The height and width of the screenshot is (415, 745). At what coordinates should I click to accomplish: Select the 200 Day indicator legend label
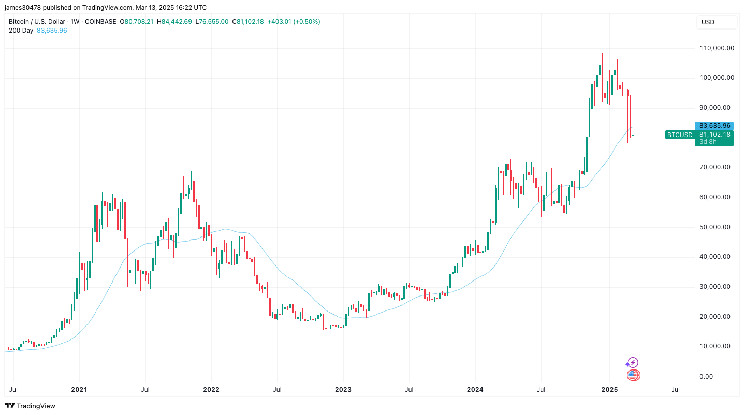coord(21,30)
